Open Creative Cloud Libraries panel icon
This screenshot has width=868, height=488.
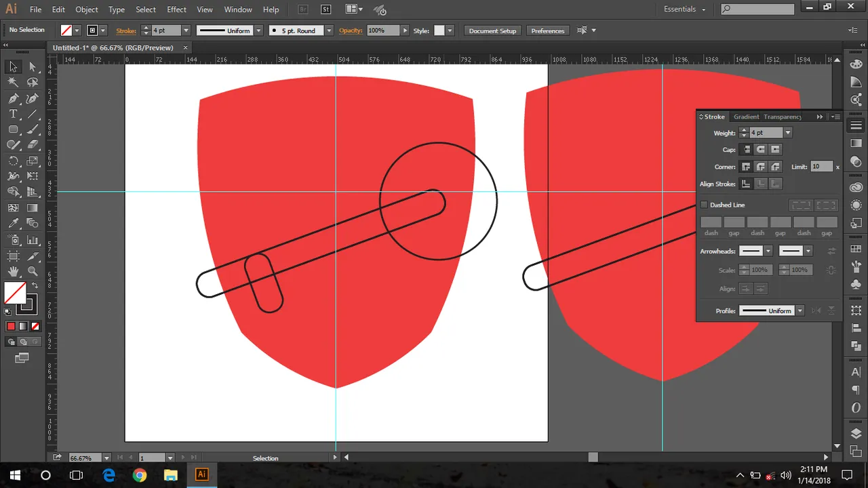tap(856, 188)
